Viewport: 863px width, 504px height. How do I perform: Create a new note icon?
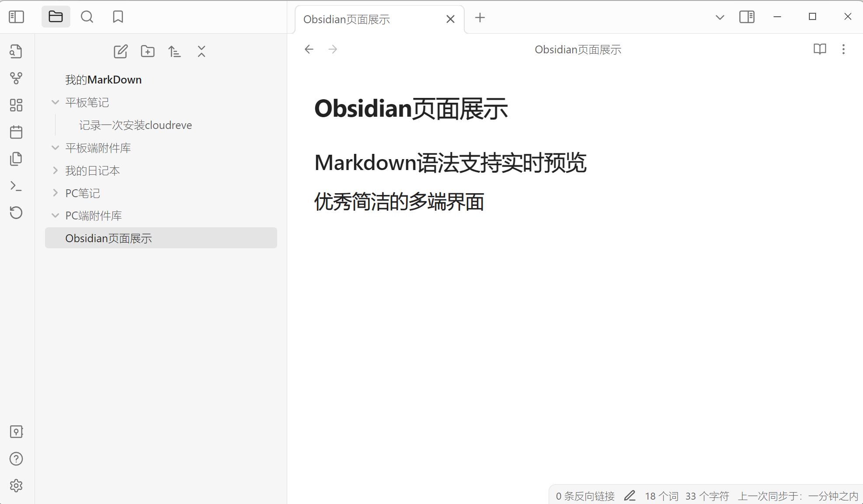pos(121,52)
